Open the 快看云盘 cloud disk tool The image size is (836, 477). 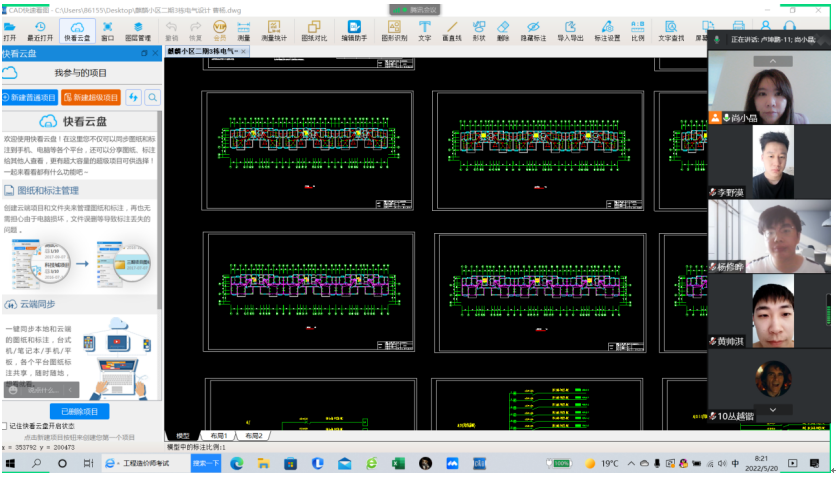coord(76,29)
